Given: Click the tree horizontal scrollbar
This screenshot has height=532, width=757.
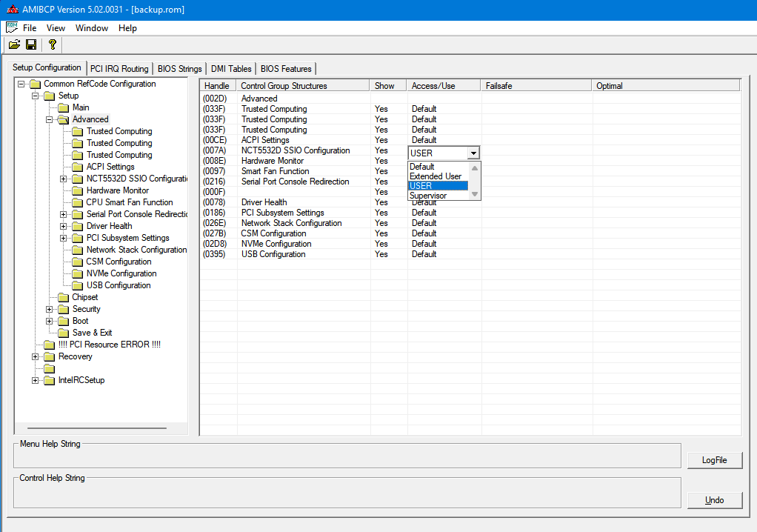Looking at the screenshot, I should pos(97,428).
